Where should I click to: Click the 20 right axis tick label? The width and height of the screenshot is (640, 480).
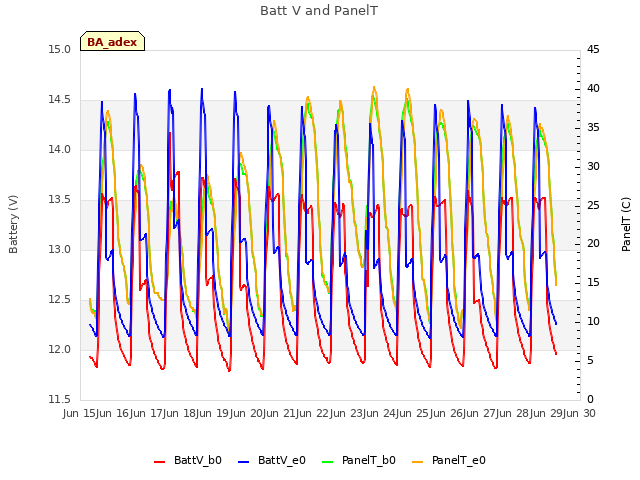click(593, 244)
